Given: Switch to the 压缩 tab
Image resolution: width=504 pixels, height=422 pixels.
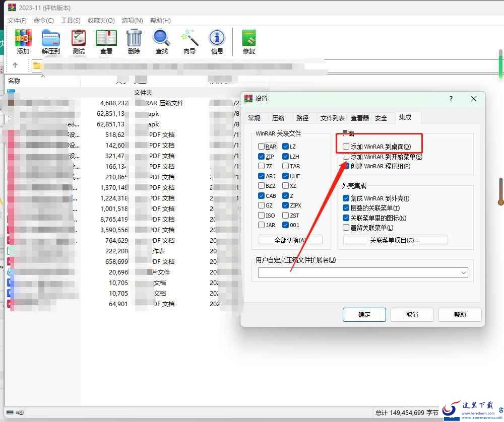Looking at the screenshot, I should pyautogui.click(x=278, y=118).
